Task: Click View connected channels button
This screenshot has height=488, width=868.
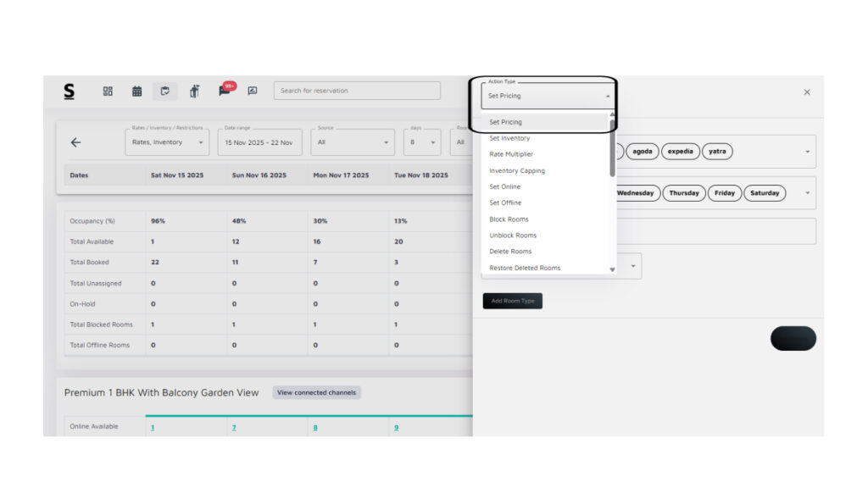Action: 316,392
